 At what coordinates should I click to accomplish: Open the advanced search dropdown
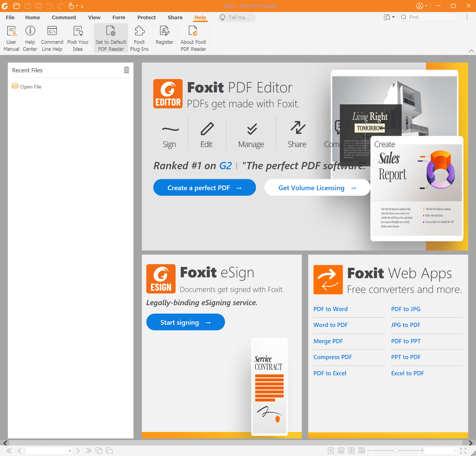(x=389, y=17)
